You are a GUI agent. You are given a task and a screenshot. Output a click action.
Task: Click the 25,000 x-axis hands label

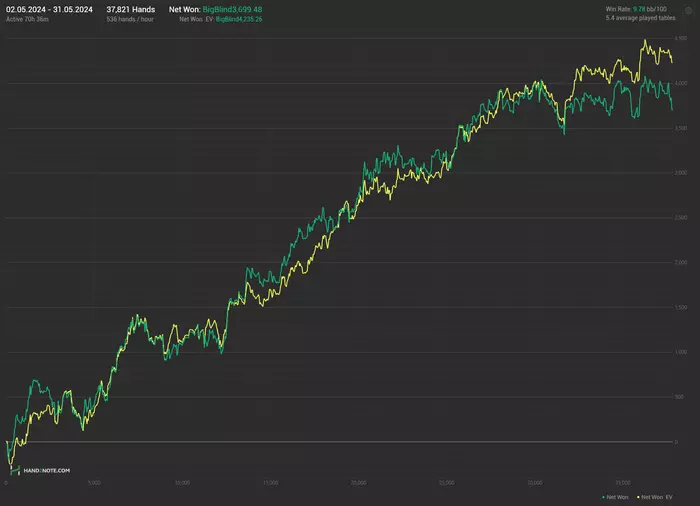pyautogui.click(x=446, y=483)
